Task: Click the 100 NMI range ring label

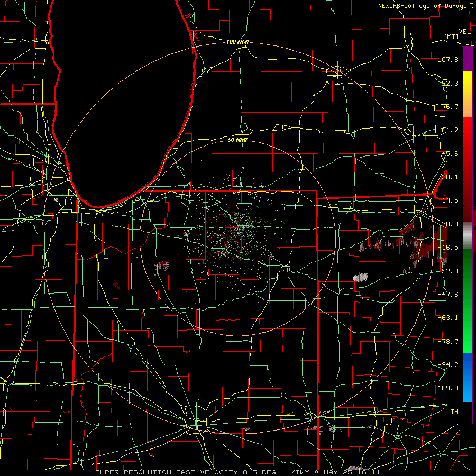Action: coord(237,42)
